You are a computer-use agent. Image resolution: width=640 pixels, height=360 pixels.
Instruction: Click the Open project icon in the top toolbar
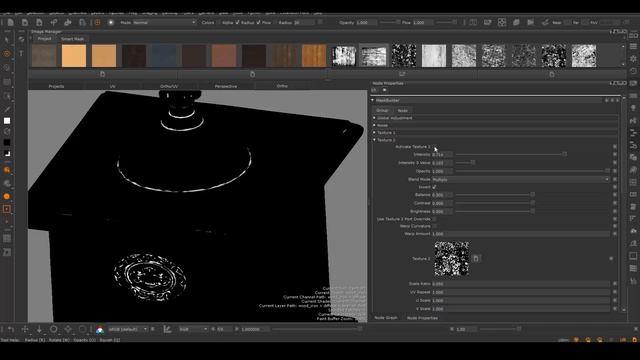coord(25,22)
